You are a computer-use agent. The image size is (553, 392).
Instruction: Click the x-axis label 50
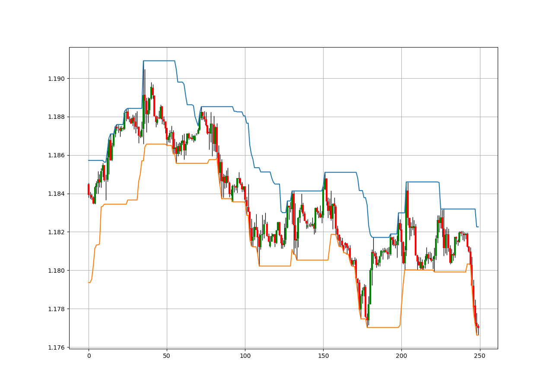pyautogui.click(x=167, y=356)
